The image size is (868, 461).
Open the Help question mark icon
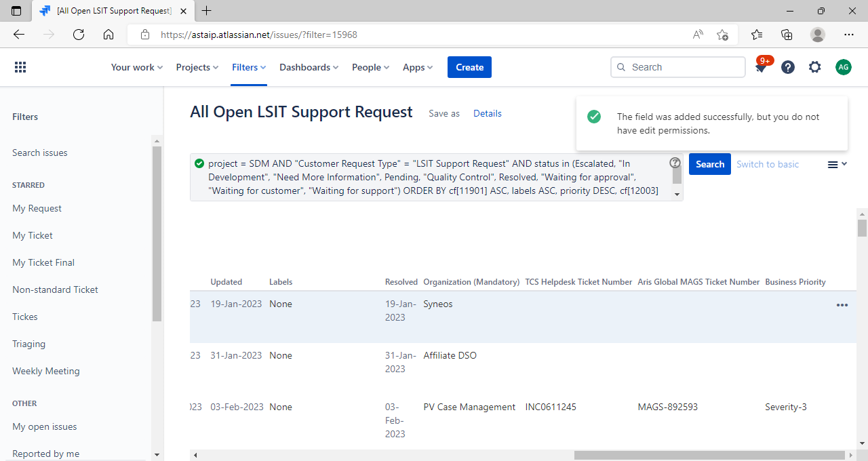[x=788, y=67]
